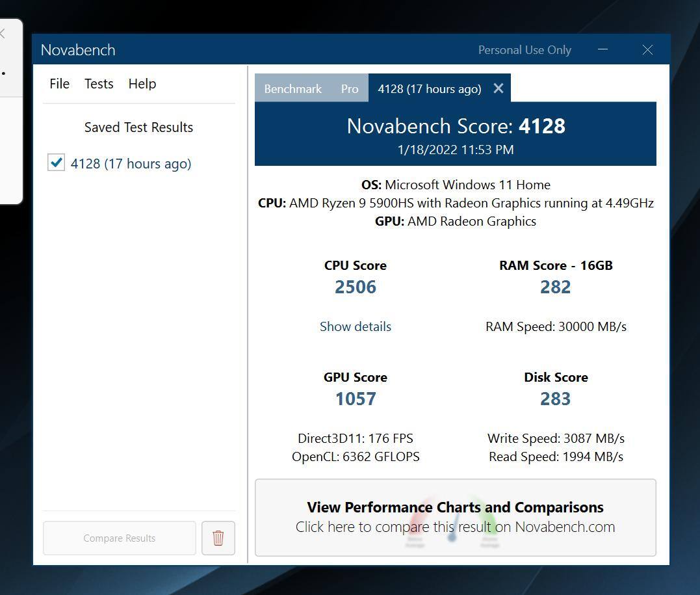Click the CPU Score value 2506
This screenshot has width=700, height=595.
coord(355,287)
